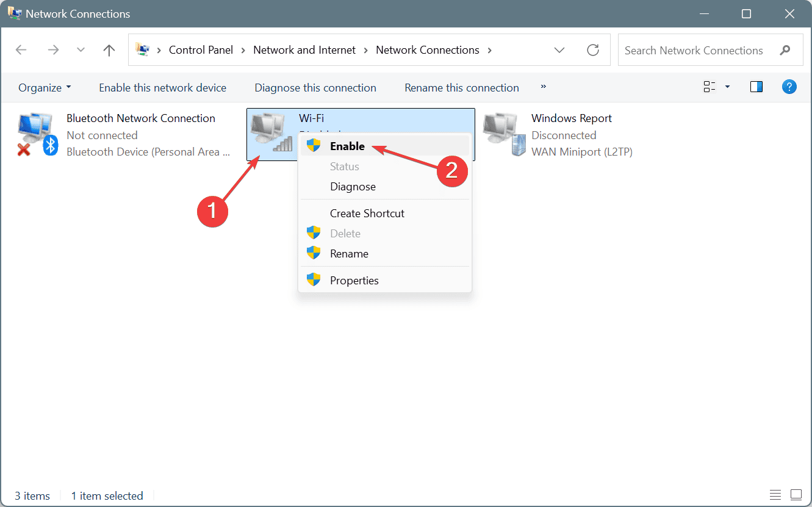Screen dimensions: 812x507
Task: Click the Network Connections breadcrumb
Action: click(428, 50)
